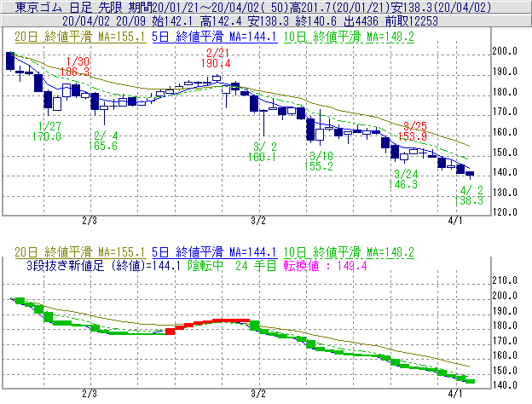Click the 200.0 label on lower price axis
The height and width of the screenshot is (404, 532).
506,296
